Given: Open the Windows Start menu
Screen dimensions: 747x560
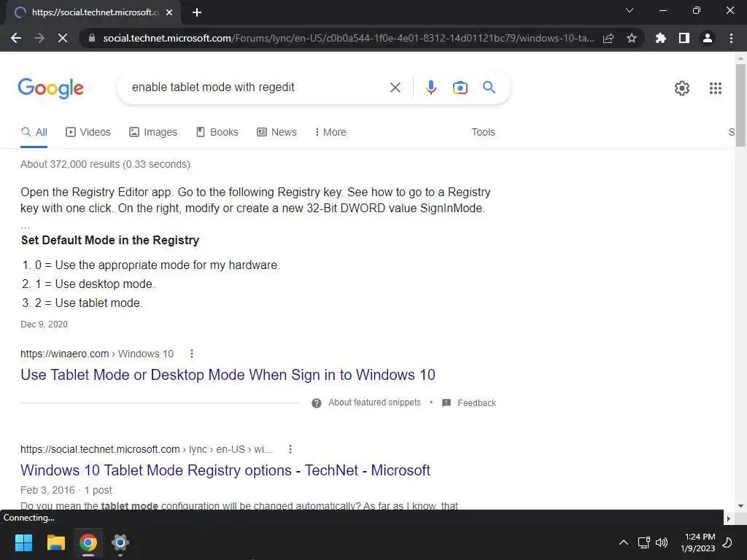Looking at the screenshot, I should (23, 542).
